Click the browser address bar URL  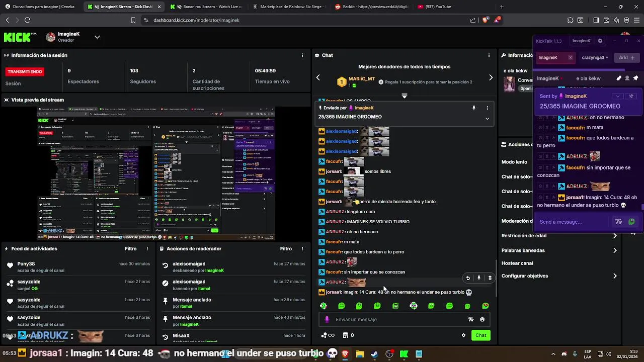pyautogui.click(x=196, y=20)
